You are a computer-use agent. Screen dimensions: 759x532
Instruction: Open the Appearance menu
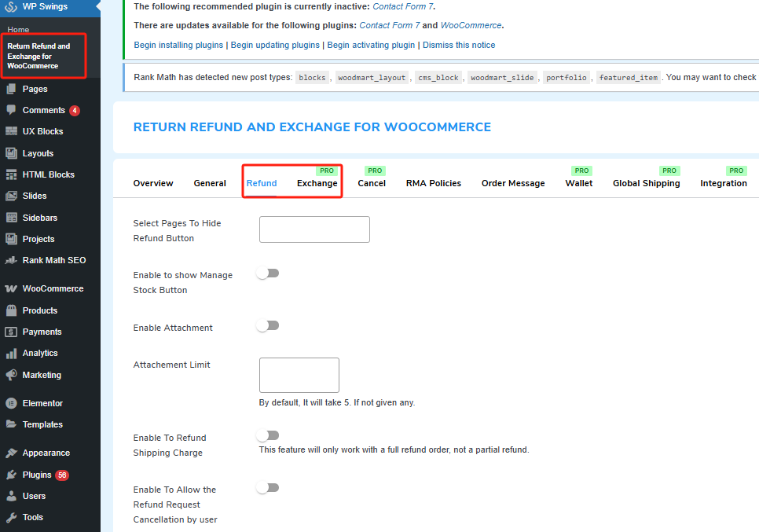point(49,453)
